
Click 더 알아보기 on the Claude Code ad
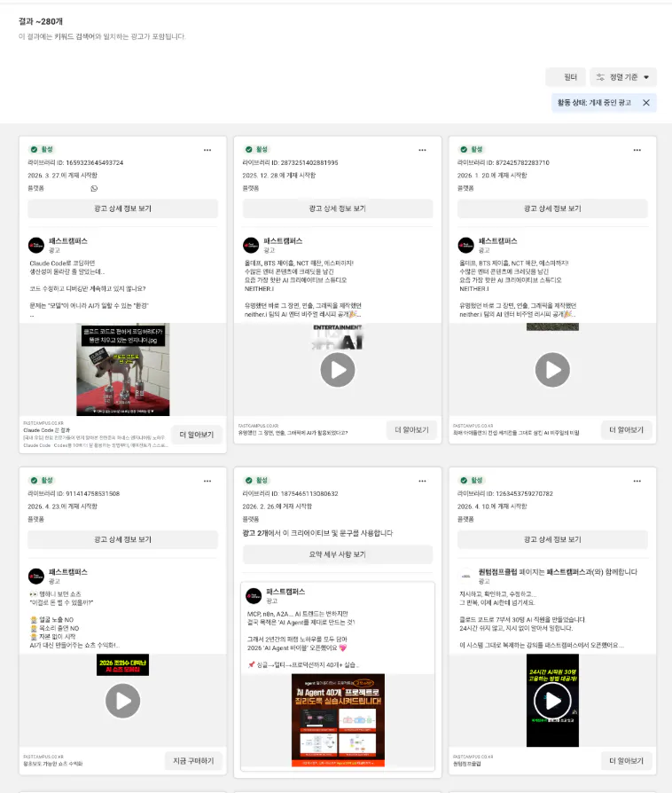(x=197, y=435)
